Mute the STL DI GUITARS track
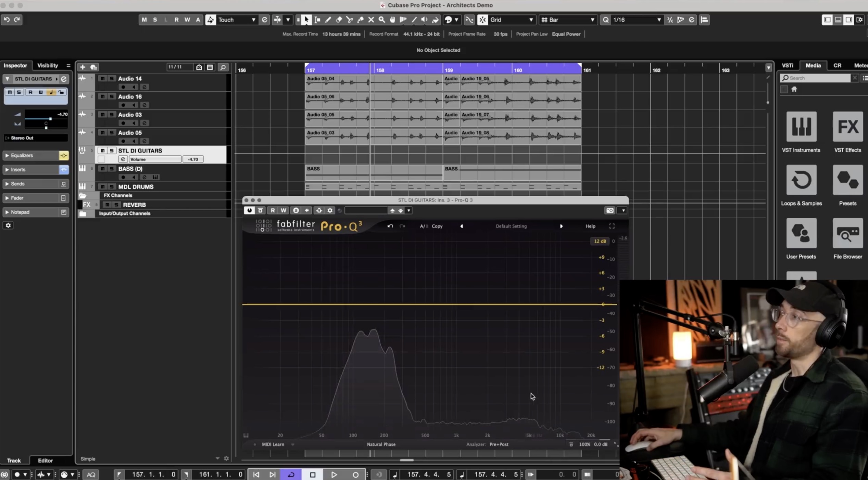The image size is (868, 480). [x=102, y=150]
